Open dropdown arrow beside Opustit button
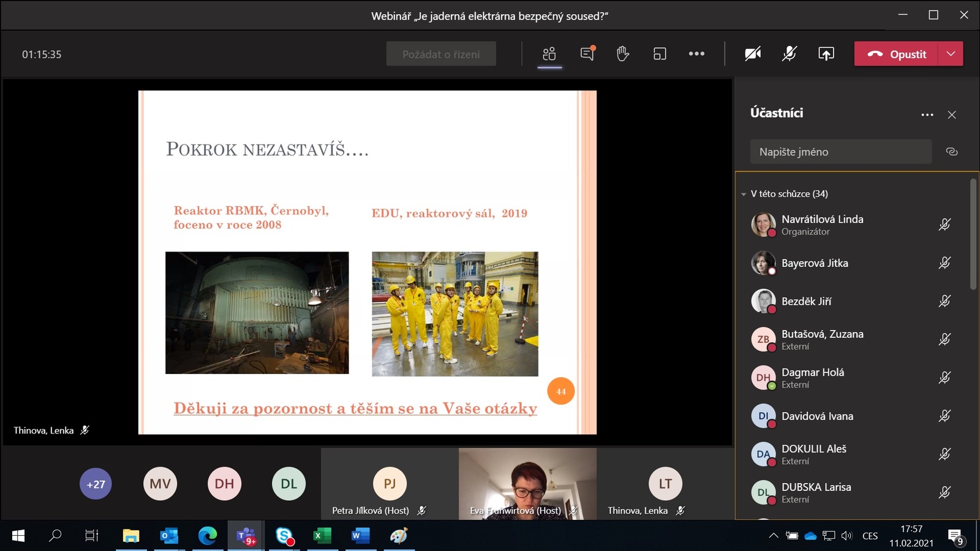Image resolution: width=980 pixels, height=551 pixels. pos(951,54)
